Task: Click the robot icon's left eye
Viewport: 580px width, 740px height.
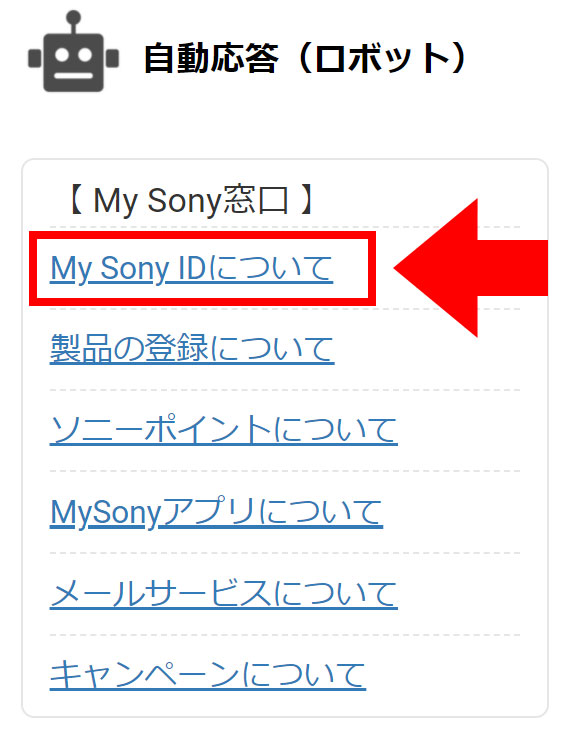Action: click(62, 55)
